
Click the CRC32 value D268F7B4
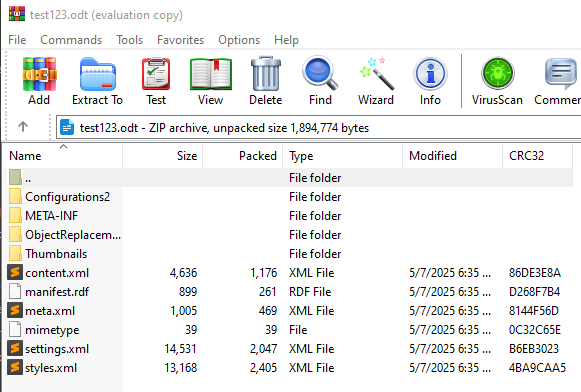tap(534, 292)
